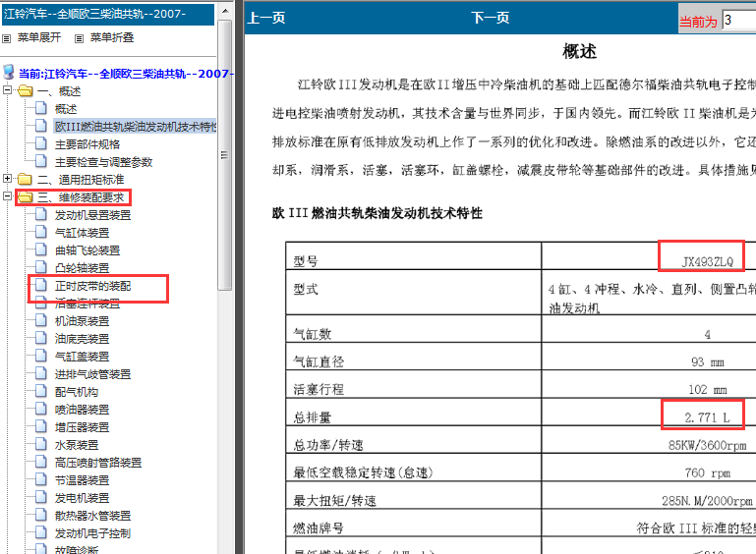Viewport: 756px width, 554px height.
Task: Click the 菜单展开 icon
Action: click(x=6, y=38)
